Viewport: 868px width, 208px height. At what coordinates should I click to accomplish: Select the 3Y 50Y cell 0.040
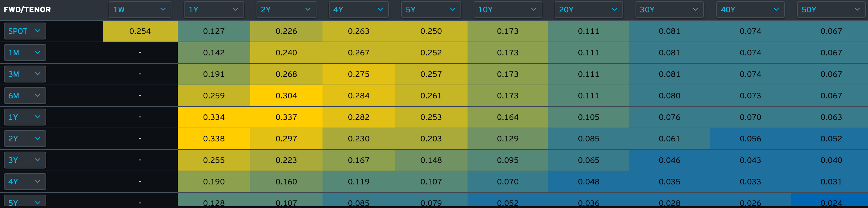click(830, 160)
